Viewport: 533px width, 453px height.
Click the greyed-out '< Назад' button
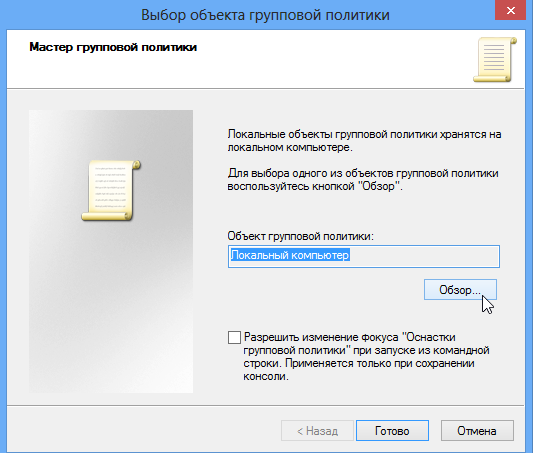317,431
